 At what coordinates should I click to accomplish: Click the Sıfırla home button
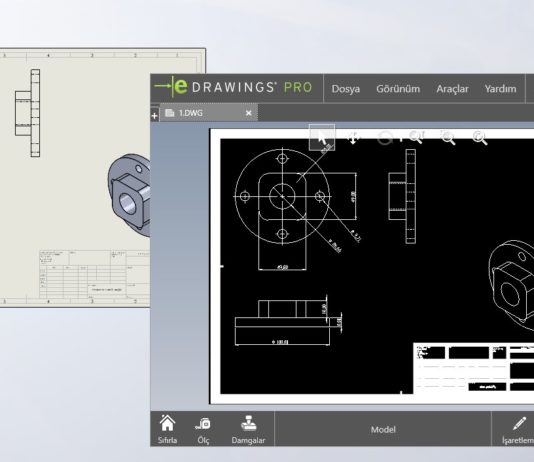tap(167, 429)
